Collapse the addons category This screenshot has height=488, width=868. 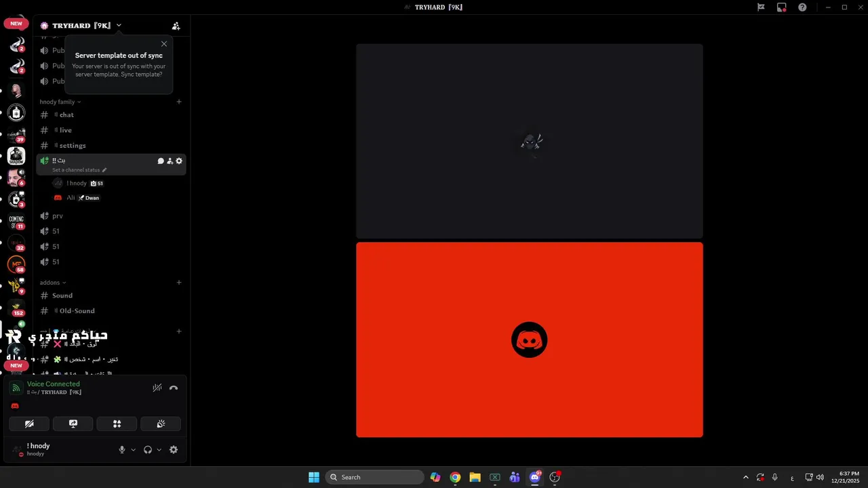pos(53,283)
